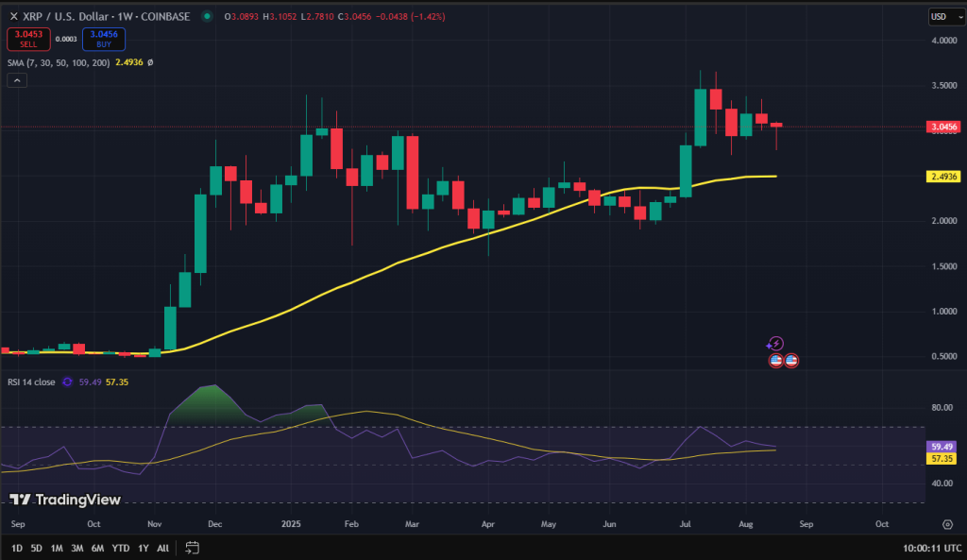Click the RSI 59.49 value readout
This screenshot has width=967, height=560.
pos(92,382)
